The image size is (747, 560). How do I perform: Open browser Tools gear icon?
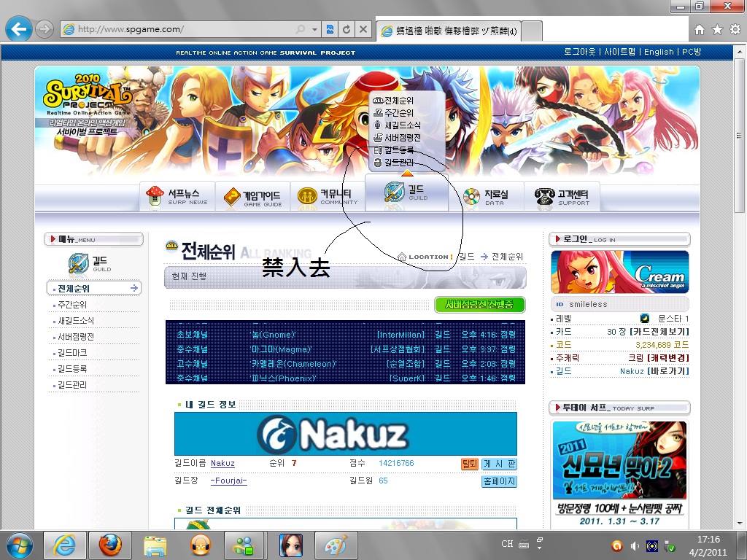(735, 29)
